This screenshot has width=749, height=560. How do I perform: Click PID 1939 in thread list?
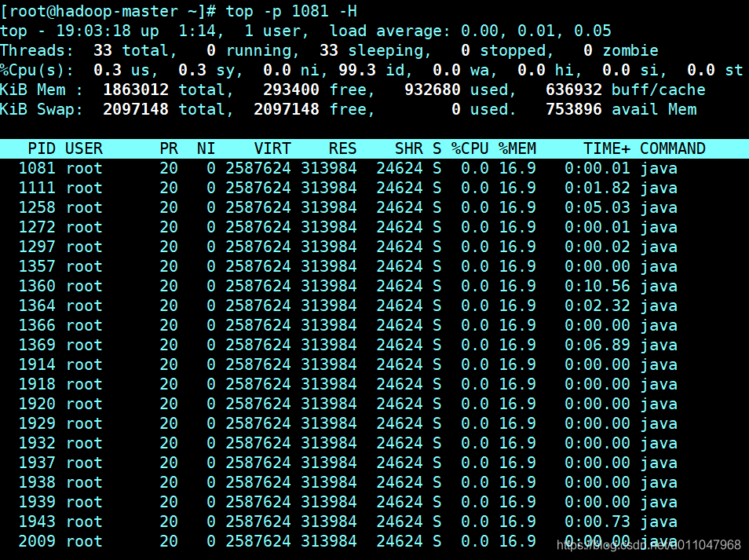pyautogui.click(x=37, y=501)
